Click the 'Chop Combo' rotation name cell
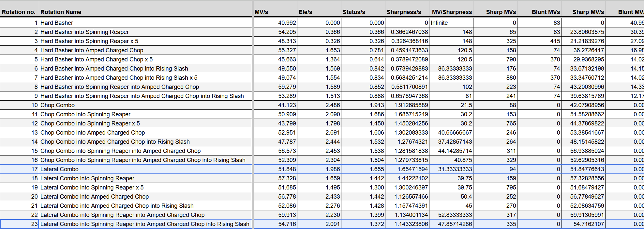The height and width of the screenshot is (229, 644). (x=145, y=105)
